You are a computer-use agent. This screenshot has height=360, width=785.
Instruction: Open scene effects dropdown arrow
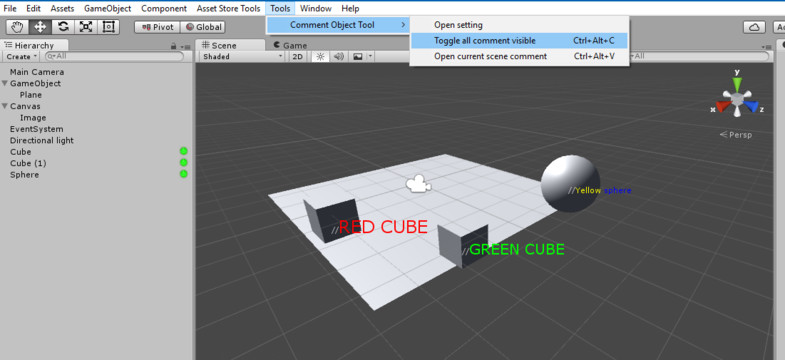coord(370,57)
